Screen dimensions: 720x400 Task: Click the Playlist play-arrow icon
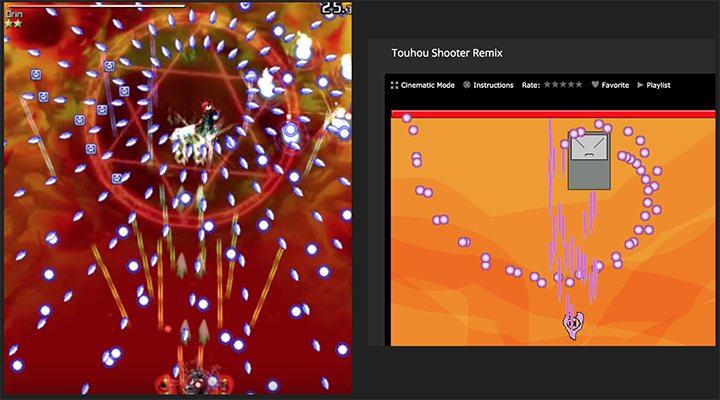[x=640, y=85]
